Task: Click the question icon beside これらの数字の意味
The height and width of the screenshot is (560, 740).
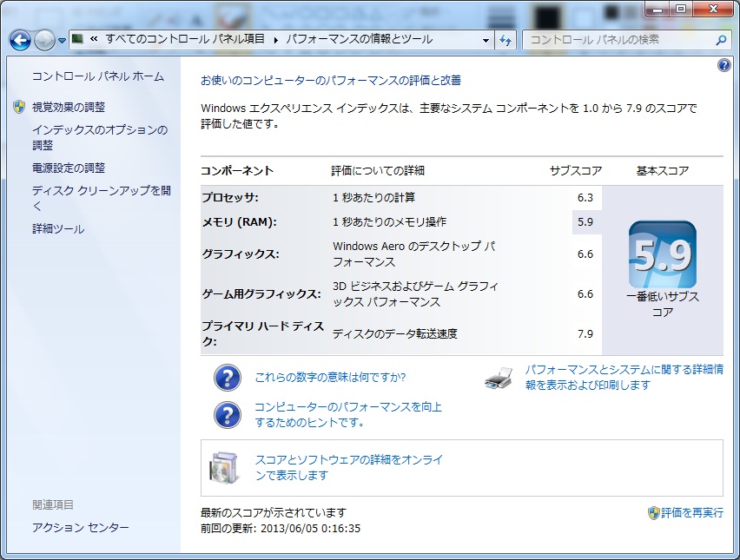Action: [228, 378]
